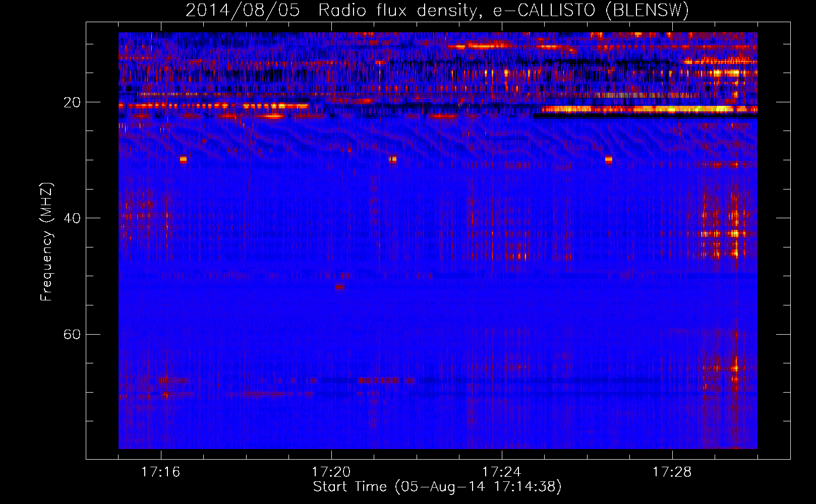Viewport: 816px width, 504px height.
Task: Click the 20 MHz frequency tick label
Action: point(72,102)
